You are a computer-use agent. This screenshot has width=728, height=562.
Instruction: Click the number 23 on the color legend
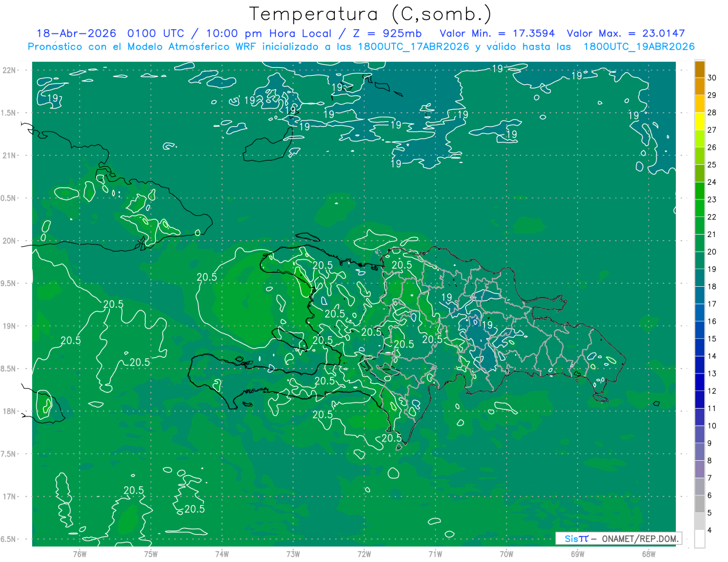coord(712,199)
